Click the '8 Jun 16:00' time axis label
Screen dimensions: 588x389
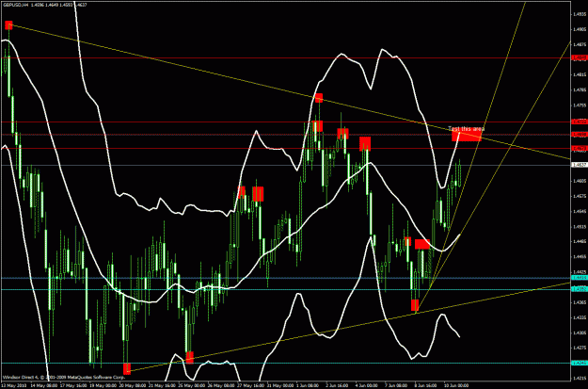point(427,385)
